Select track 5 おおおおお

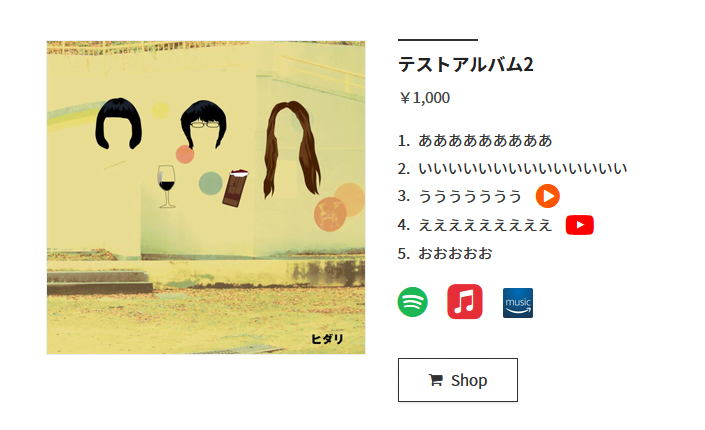coord(455,253)
